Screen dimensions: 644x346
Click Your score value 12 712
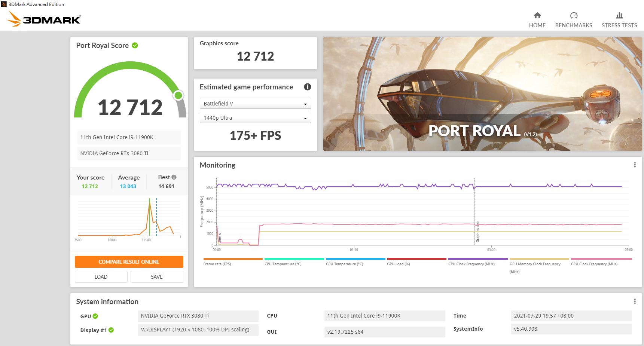(x=90, y=186)
